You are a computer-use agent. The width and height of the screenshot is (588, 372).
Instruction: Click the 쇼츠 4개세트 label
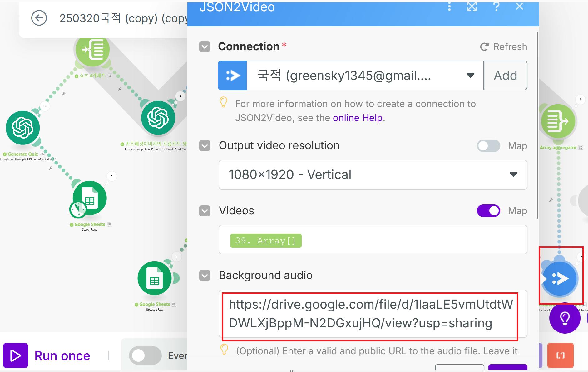(x=93, y=76)
